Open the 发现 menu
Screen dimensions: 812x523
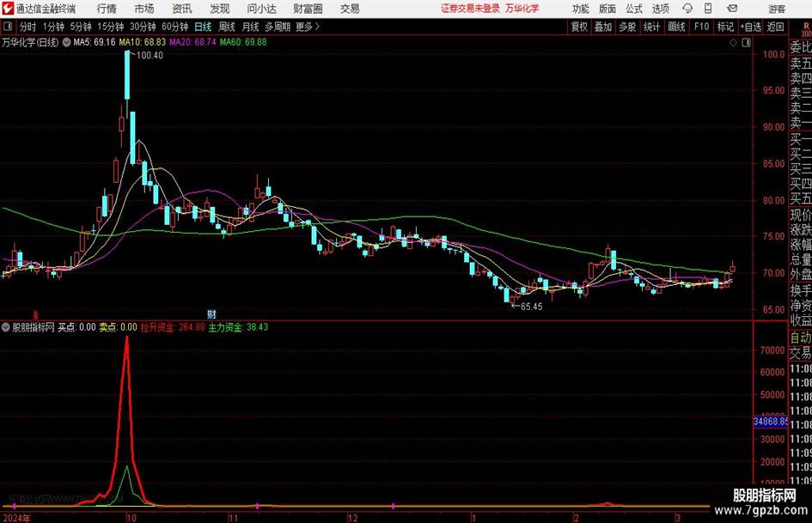click(x=220, y=9)
